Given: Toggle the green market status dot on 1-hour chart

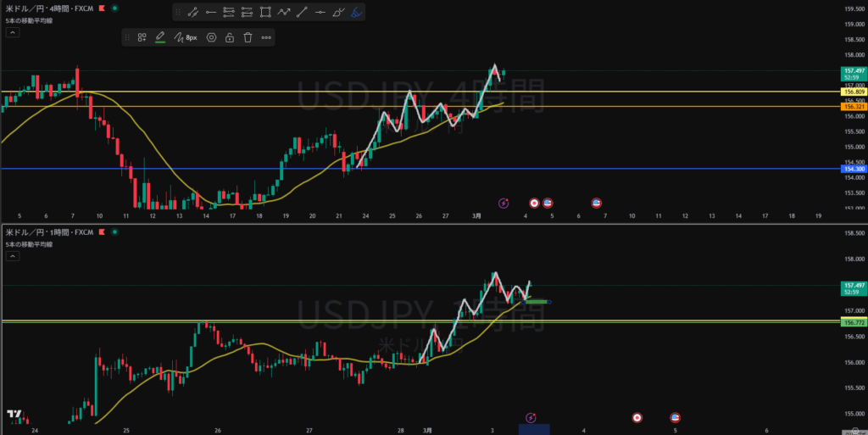Looking at the screenshot, I should point(114,231).
